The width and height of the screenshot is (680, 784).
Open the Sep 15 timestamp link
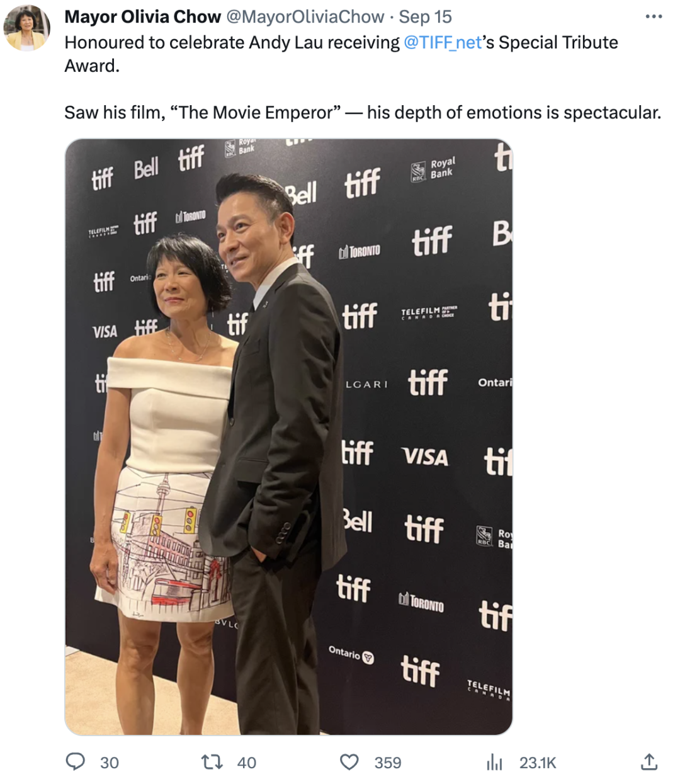click(426, 17)
